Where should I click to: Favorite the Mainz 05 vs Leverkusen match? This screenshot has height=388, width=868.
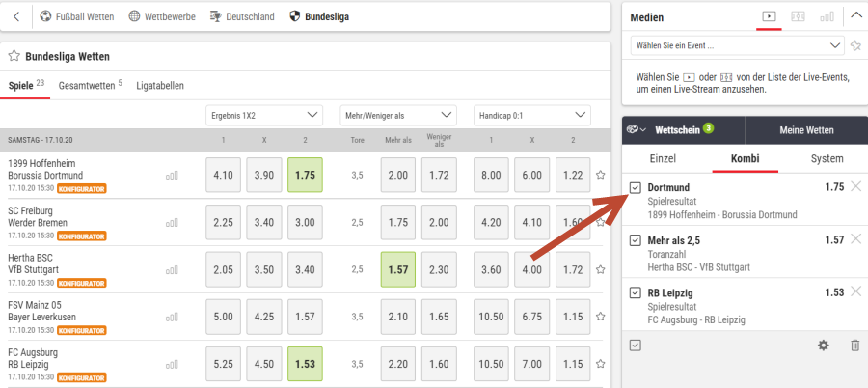[x=600, y=317]
